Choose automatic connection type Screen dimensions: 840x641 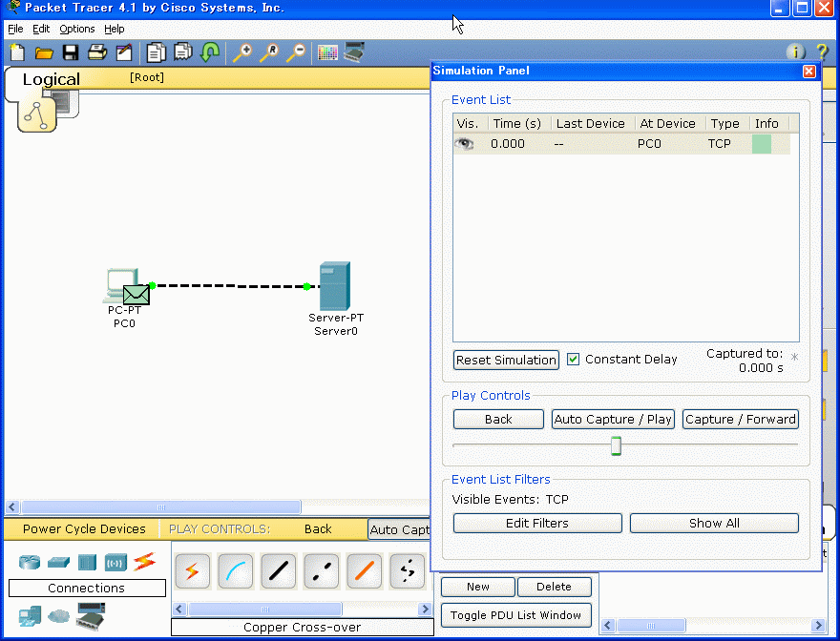pyautogui.click(x=192, y=570)
